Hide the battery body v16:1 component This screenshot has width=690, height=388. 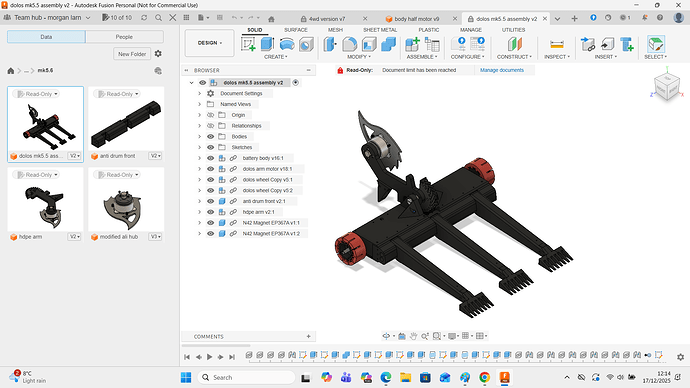pos(210,158)
